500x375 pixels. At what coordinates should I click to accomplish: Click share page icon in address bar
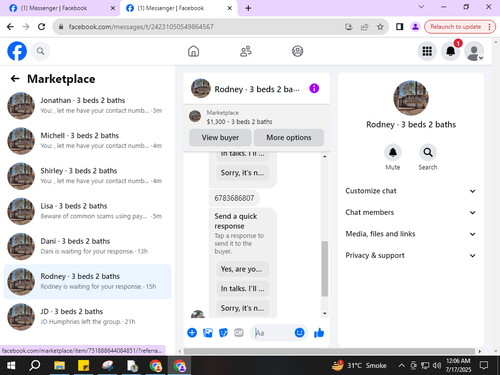[x=365, y=27]
